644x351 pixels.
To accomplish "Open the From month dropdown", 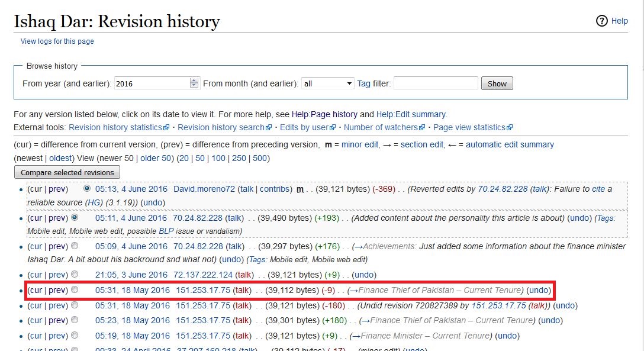I will [327, 83].
